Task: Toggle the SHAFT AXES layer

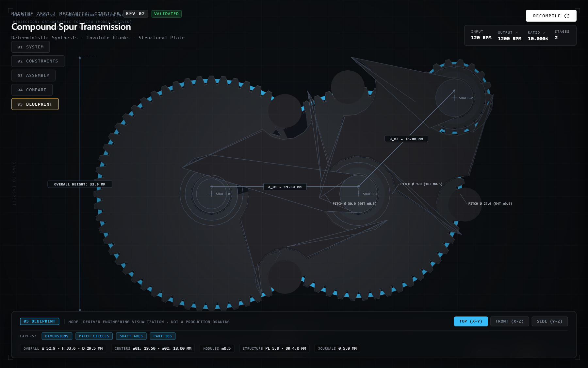Action: pos(131,336)
